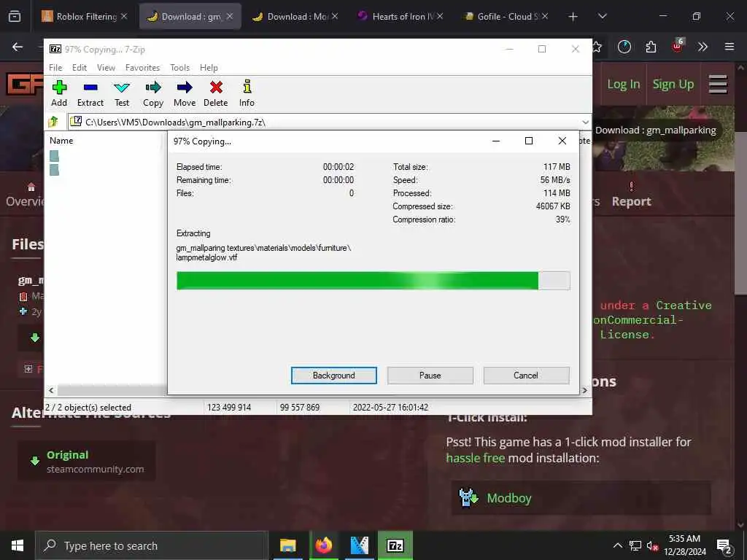Open the GameBanana hamburger menu

pos(718,85)
